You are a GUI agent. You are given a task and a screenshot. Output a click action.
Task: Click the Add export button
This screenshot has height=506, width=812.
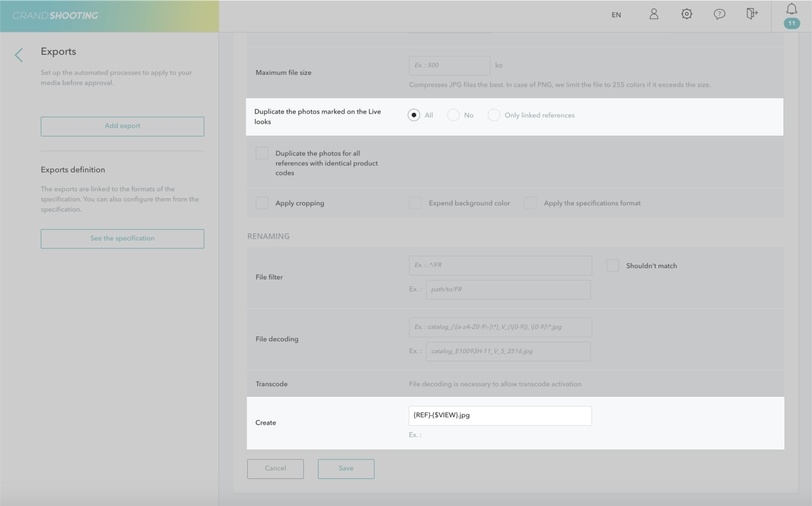tap(122, 126)
